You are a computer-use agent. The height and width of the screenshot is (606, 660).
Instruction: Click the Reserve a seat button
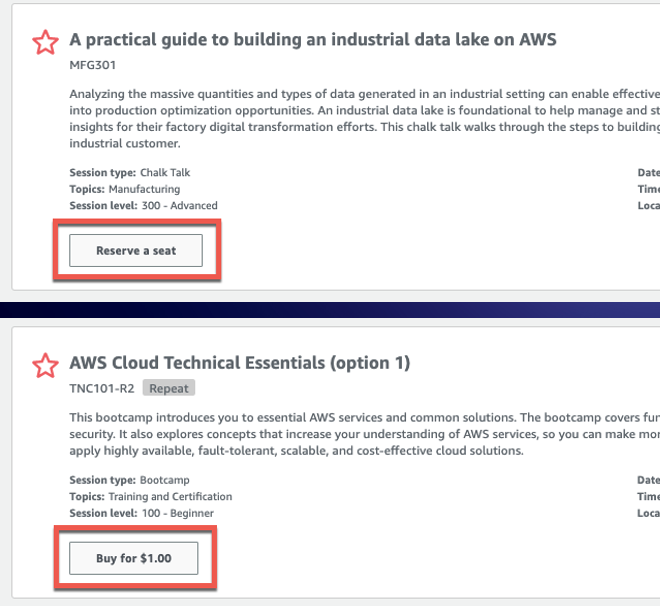click(x=136, y=250)
